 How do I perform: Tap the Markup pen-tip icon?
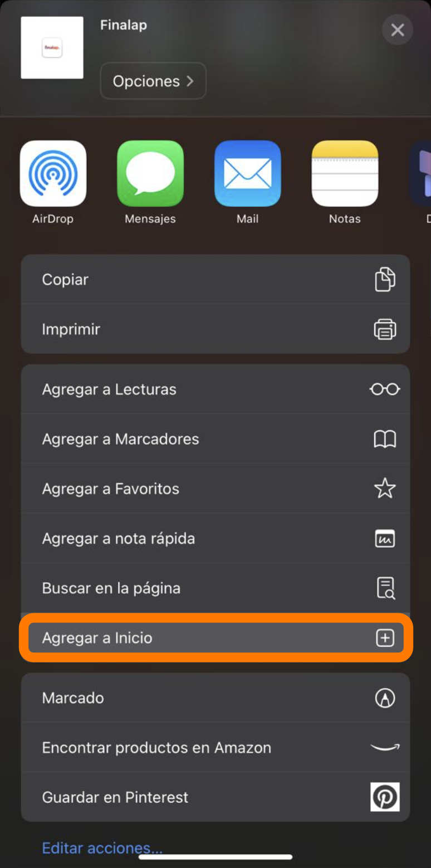click(x=385, y=698)
